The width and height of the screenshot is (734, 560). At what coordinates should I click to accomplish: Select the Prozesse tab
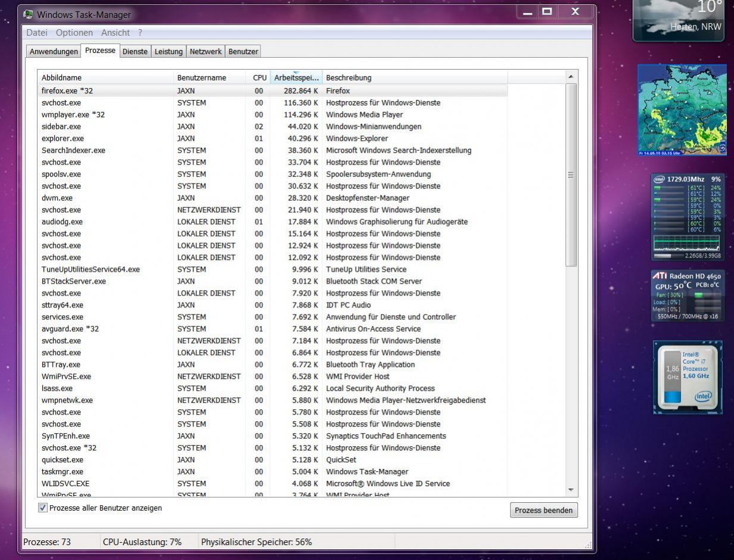[100, 51]
